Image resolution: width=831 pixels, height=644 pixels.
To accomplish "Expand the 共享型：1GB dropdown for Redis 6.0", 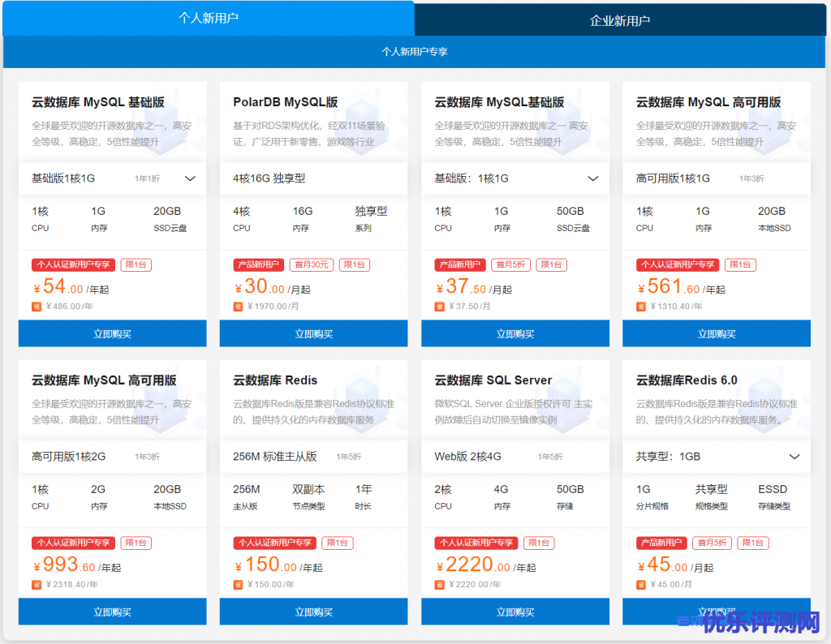I will coord(794,457).
